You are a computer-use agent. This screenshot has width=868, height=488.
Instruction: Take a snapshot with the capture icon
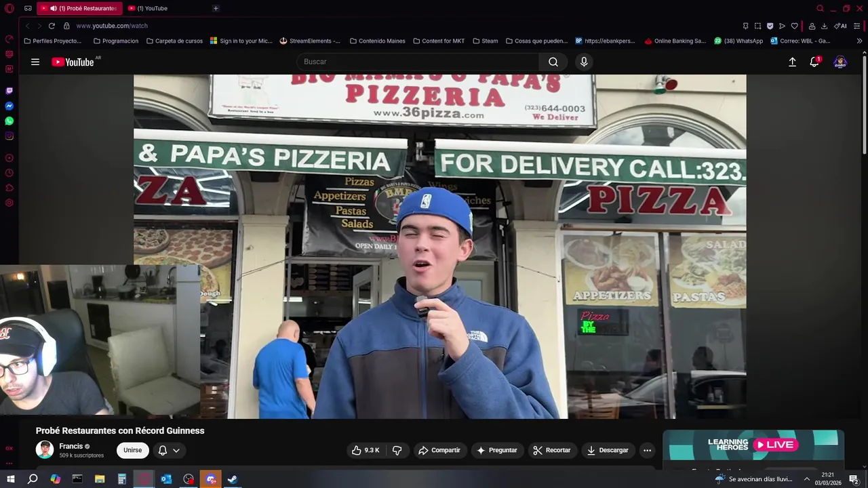pyautogui.click(x=757, y=26)
